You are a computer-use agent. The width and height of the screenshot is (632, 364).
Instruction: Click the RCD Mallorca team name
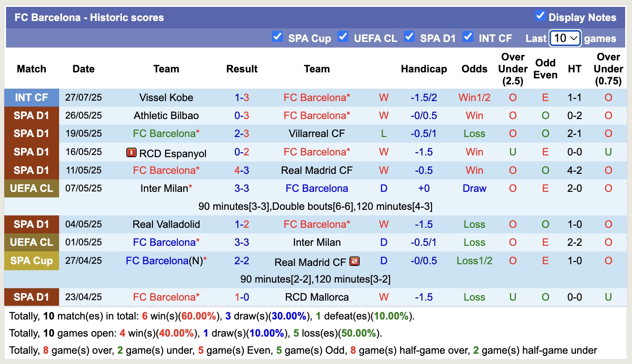(316, 297)
